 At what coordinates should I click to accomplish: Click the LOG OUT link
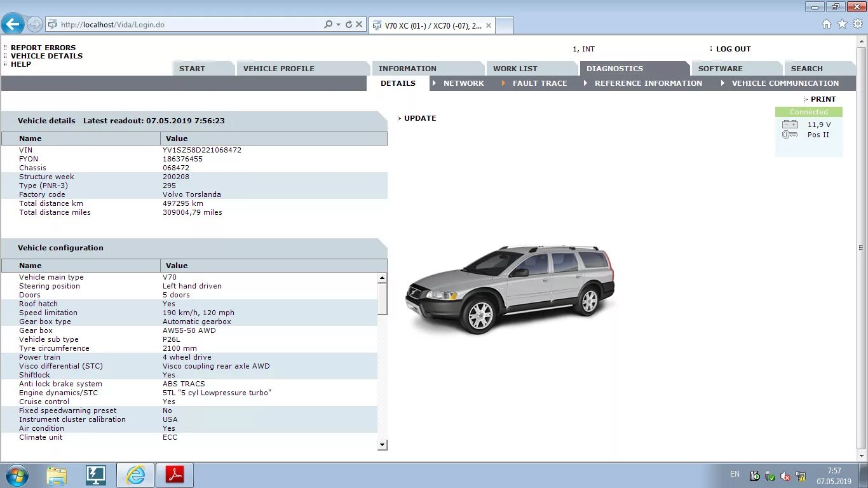733,49
